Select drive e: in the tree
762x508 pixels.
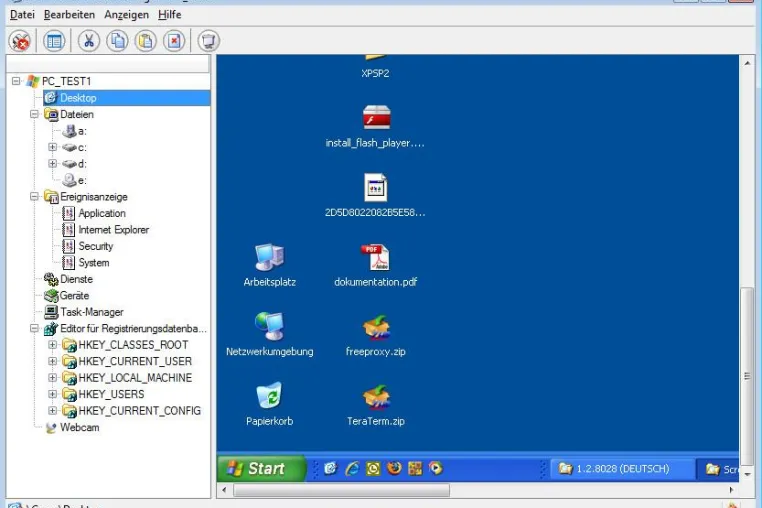tap(75, 180)
